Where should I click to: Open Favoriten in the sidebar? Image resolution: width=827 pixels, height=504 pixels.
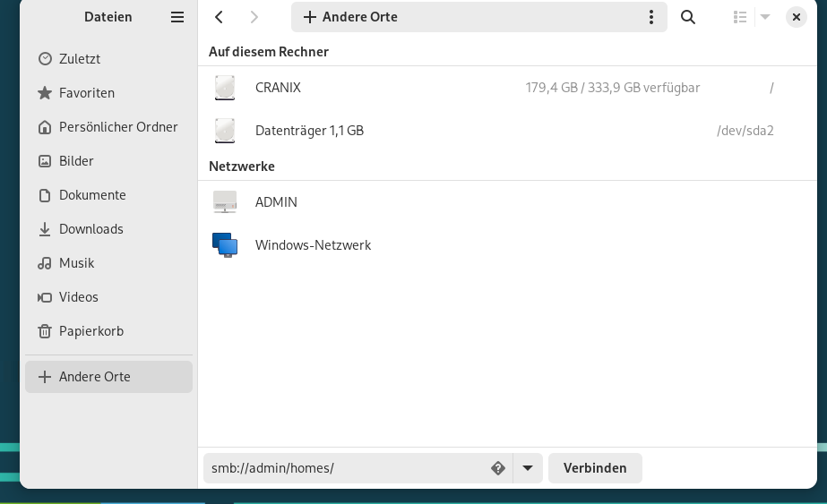[87, 93]
